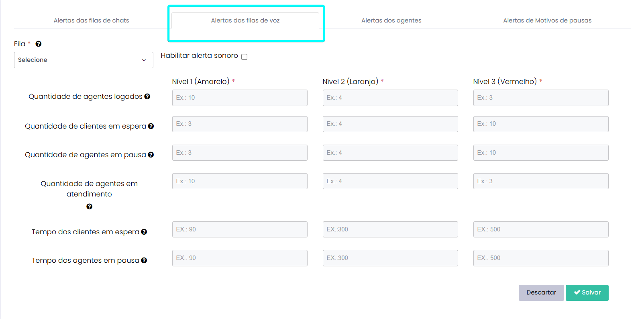644x319 pixels.
Task: Switch to Alertas das filas de chats tab
Action: (92, 20)
